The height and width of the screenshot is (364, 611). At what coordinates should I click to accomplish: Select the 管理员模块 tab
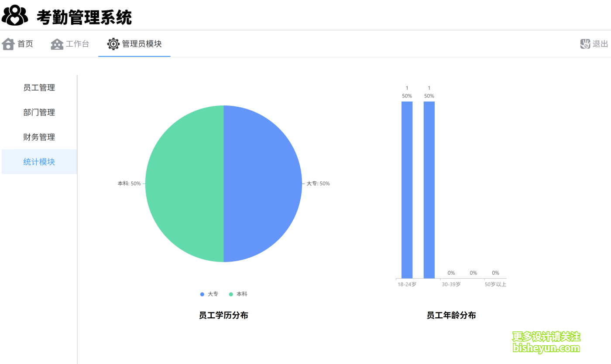[134, 44]
